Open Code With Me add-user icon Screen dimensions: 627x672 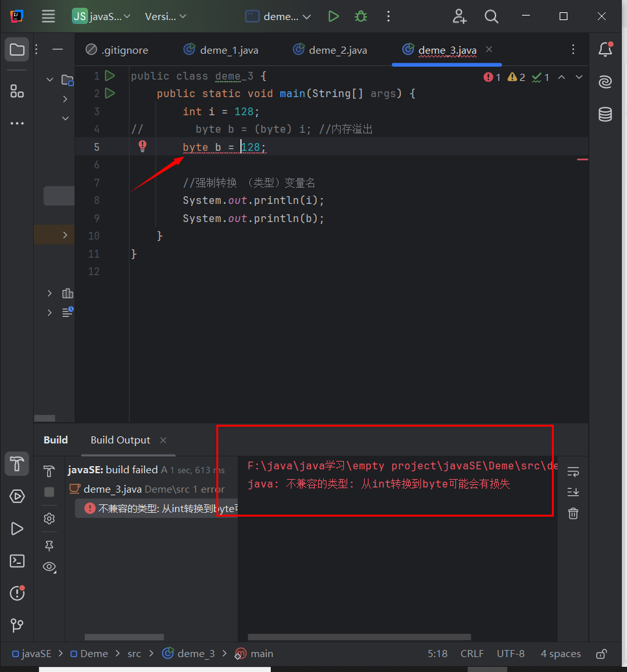point(459,17)
